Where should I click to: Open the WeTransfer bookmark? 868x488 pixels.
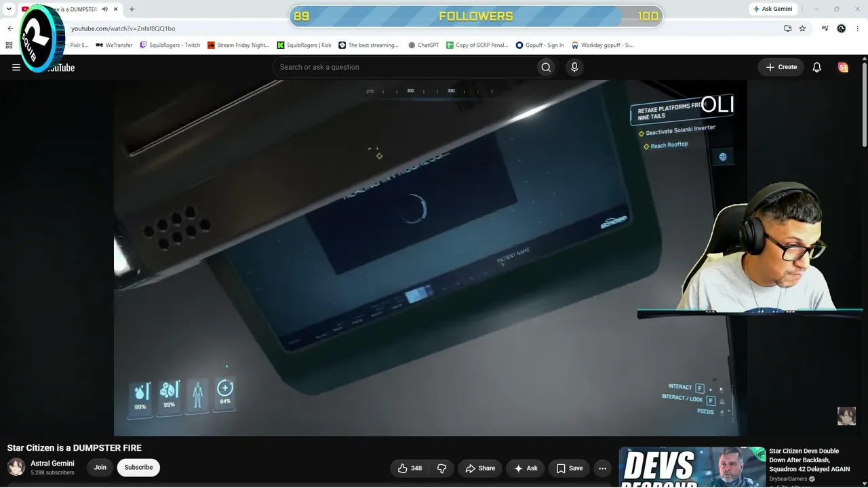(x=114, y=45)
